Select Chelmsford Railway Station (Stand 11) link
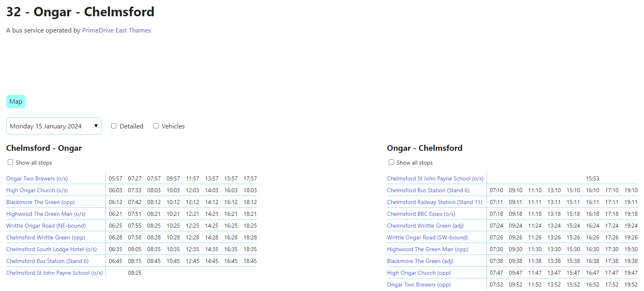 click(434, 202)
